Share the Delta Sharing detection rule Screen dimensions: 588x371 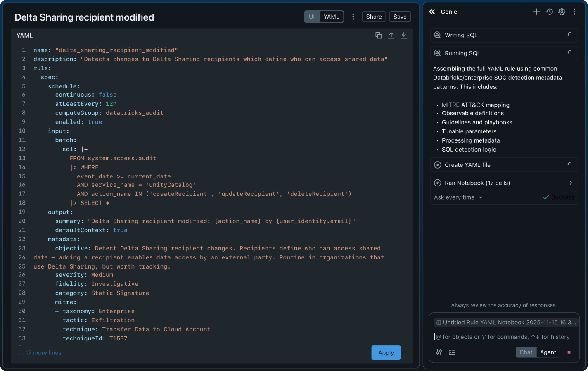[x=374, y=17]
